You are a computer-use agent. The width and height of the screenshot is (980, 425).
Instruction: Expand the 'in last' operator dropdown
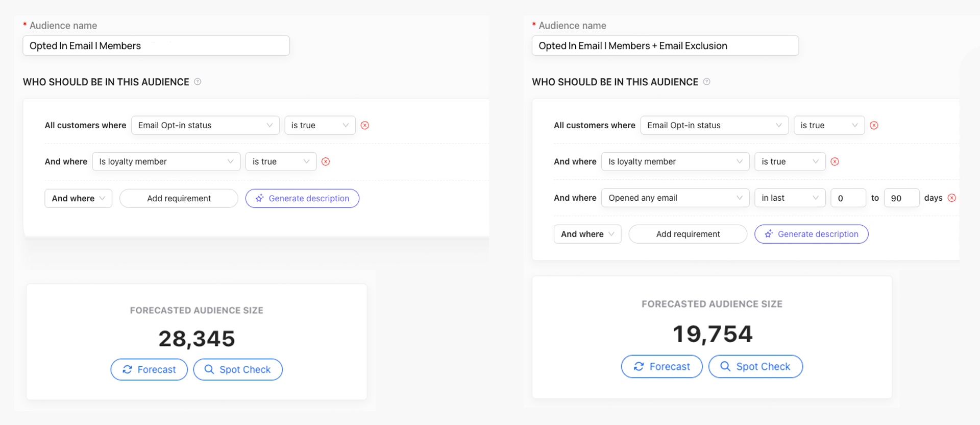coord(790,198)
